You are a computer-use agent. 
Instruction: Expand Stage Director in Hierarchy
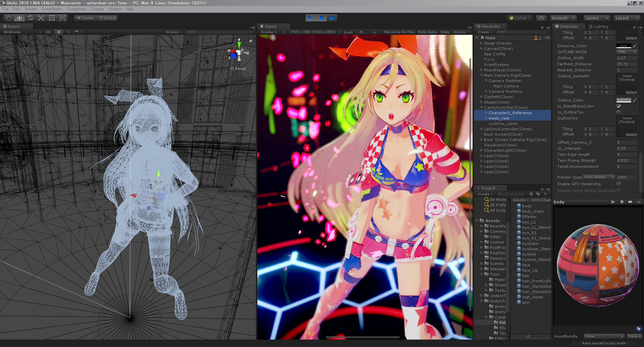tap(482, 43)
